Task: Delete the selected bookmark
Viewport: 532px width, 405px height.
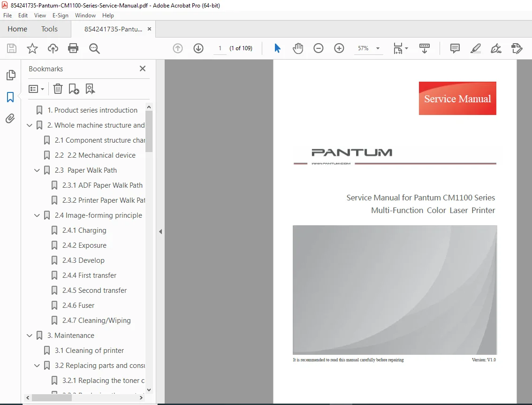Action: (x=58, y=89)
